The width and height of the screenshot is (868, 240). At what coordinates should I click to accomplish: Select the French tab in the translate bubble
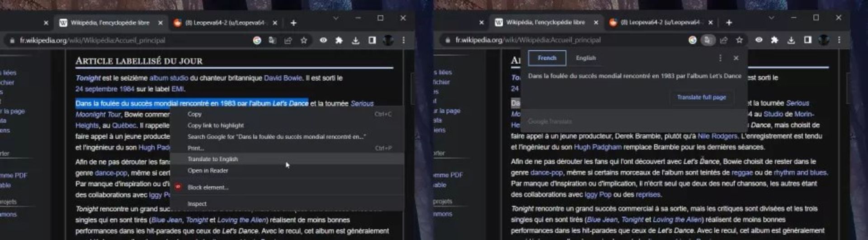[x=547, y=58]
